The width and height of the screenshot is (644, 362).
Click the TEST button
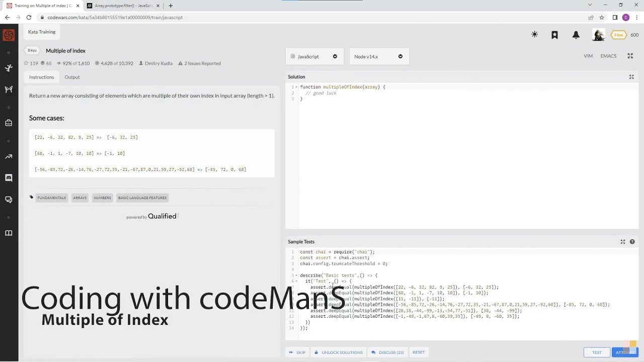pyautogui.click(x=597, y=352)
